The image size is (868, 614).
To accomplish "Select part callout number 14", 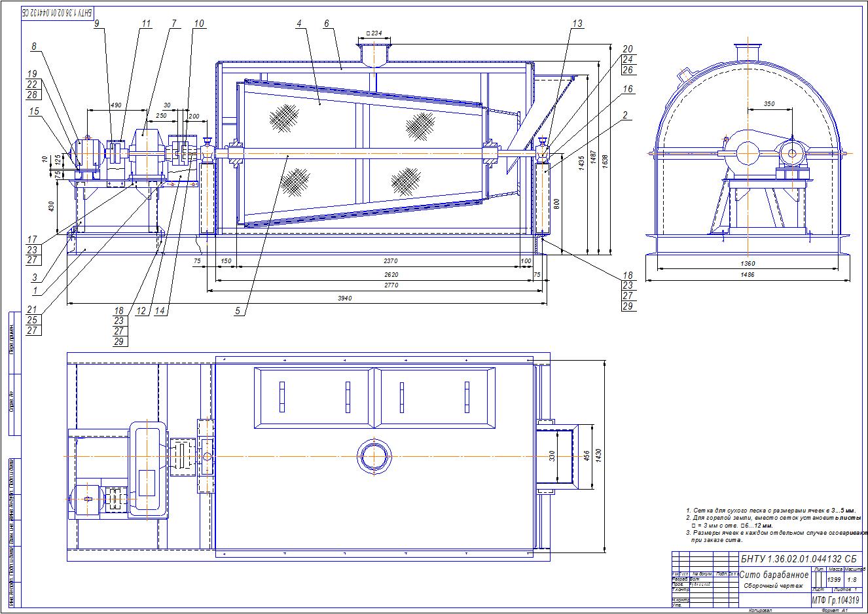I will [160, 312].
